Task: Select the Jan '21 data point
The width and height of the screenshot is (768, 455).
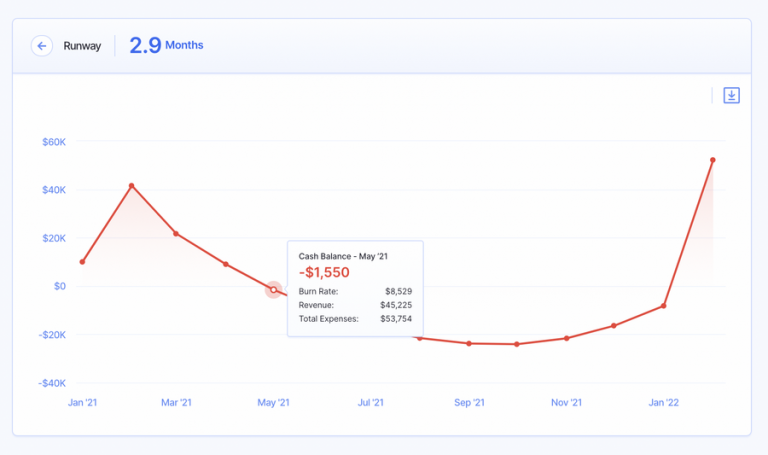Action: pyautogui.click(x=82, y=262)
